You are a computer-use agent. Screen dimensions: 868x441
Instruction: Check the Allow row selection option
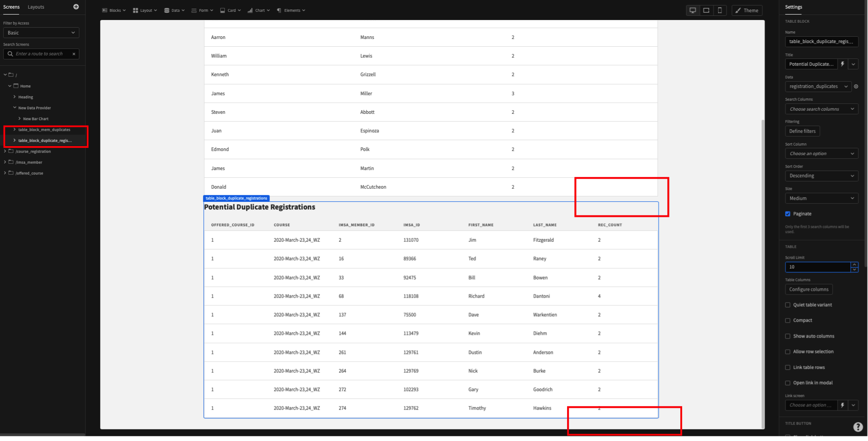click(788, 352)
